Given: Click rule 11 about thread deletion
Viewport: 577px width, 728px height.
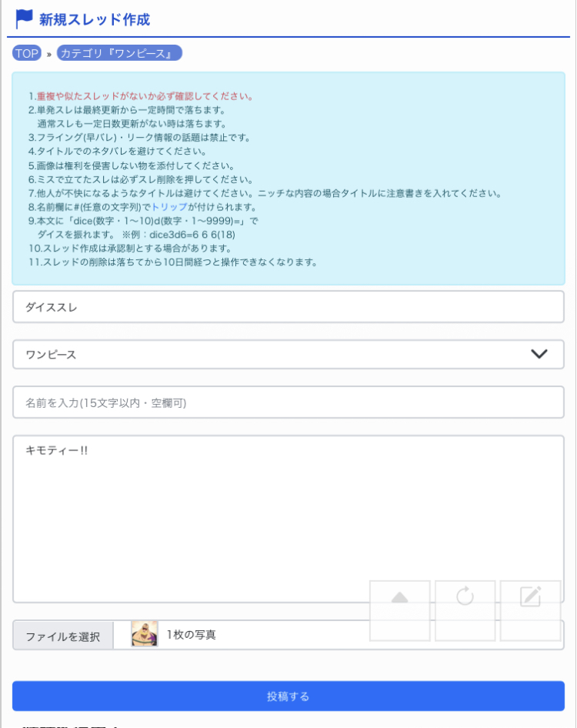Looking at the screenshot, I should coord(173,262).
